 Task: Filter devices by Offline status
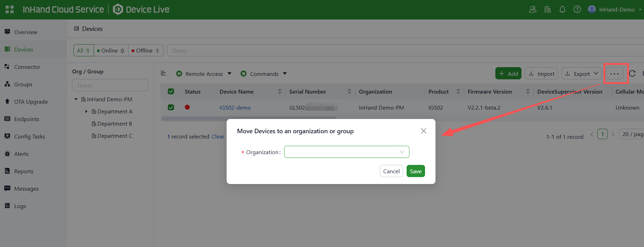click(145, 50)
